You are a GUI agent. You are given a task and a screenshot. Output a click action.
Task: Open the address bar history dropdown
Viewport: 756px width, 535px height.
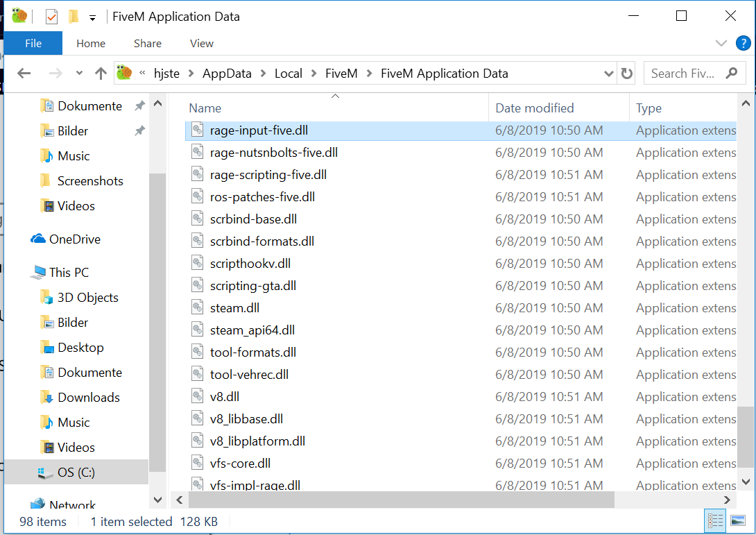point(608,74)
